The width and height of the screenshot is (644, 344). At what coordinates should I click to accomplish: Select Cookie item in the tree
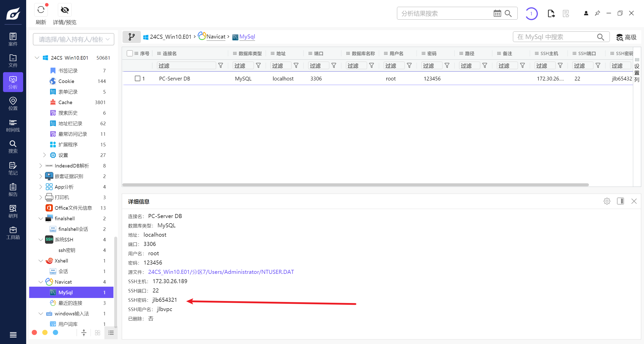(x=66, y=81)
